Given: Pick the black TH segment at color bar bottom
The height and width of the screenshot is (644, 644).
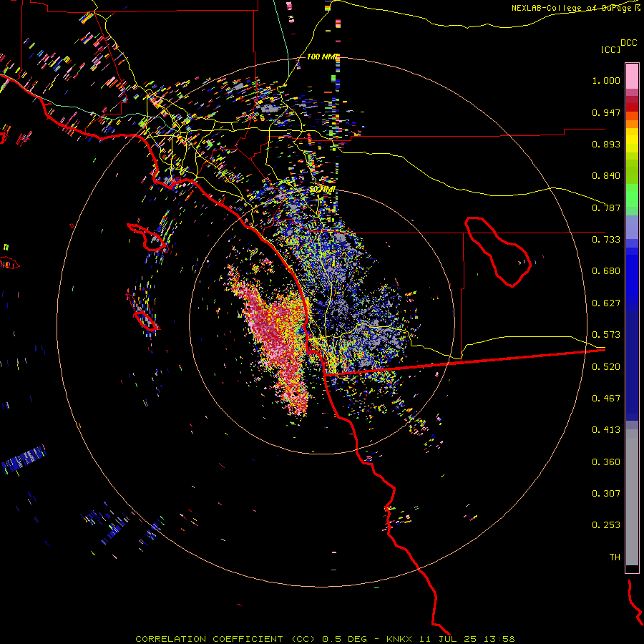Looking at the screenshot, I should 632,568.
